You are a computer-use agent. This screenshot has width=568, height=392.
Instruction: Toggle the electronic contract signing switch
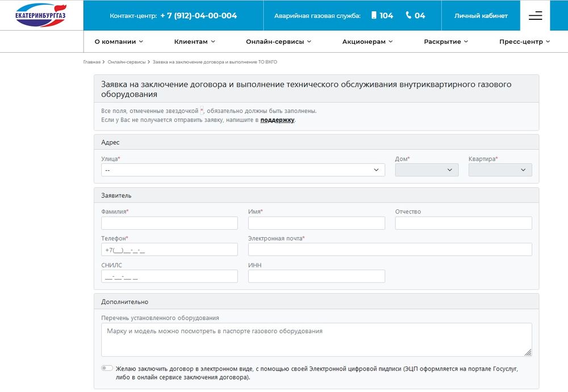[107, 368]
